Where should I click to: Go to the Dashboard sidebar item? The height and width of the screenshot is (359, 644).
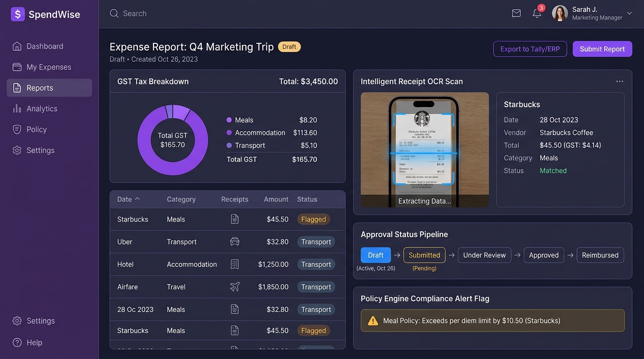49,46
